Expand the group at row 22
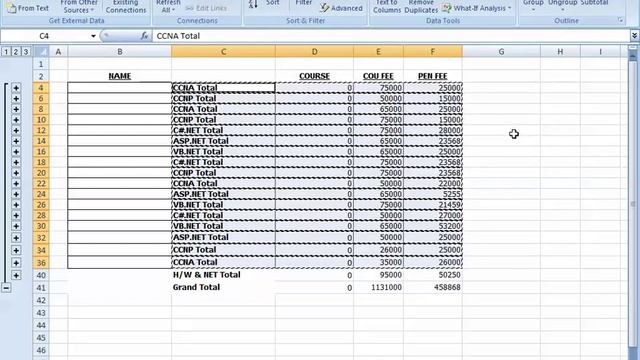Viewport: 640px width, 360px height. (16, 183)
